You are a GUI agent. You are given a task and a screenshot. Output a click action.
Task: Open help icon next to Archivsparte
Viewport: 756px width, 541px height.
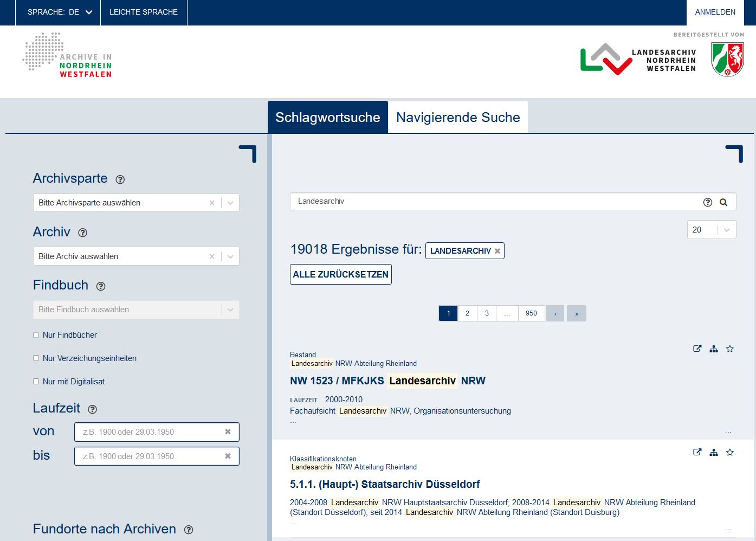[120, 179]
